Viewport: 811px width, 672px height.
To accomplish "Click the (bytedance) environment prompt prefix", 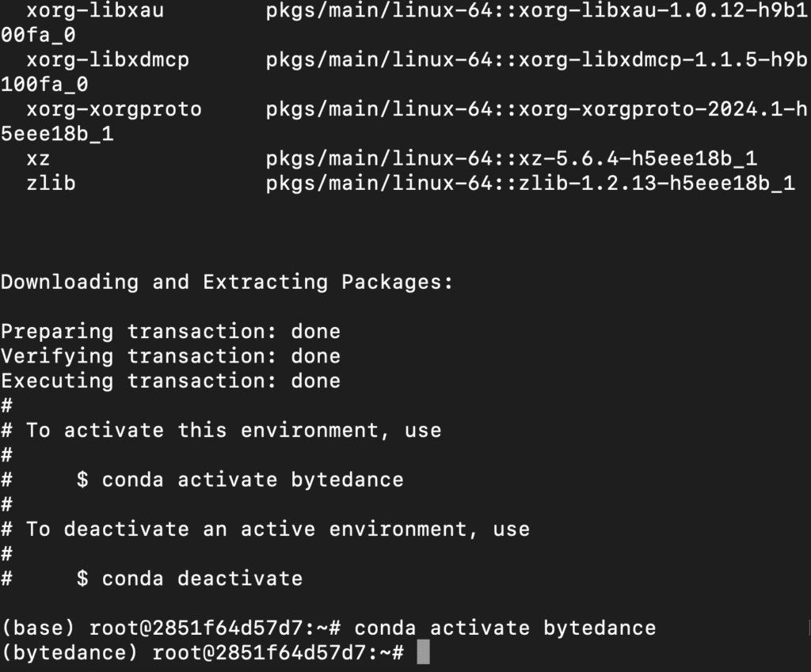I will click(x=70, y=652).
